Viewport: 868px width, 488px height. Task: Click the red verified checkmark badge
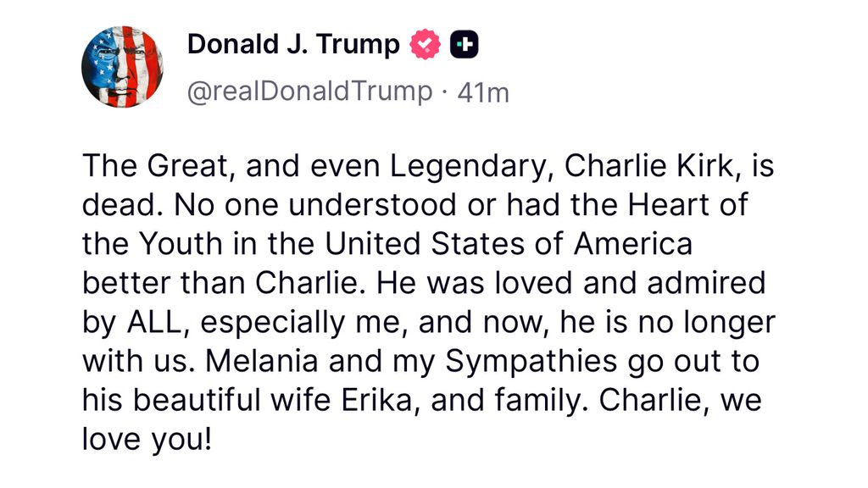[426, 45]
